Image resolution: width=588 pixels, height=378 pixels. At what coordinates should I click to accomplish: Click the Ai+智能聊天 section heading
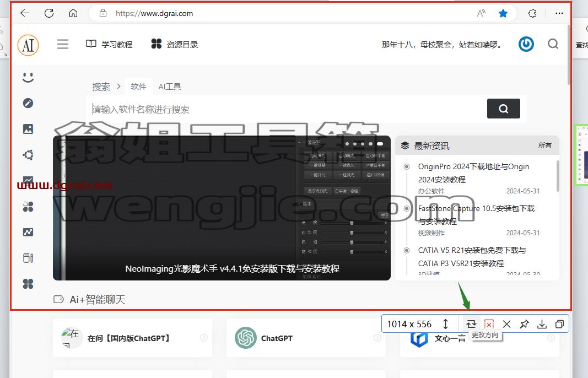tap(98, 300)
